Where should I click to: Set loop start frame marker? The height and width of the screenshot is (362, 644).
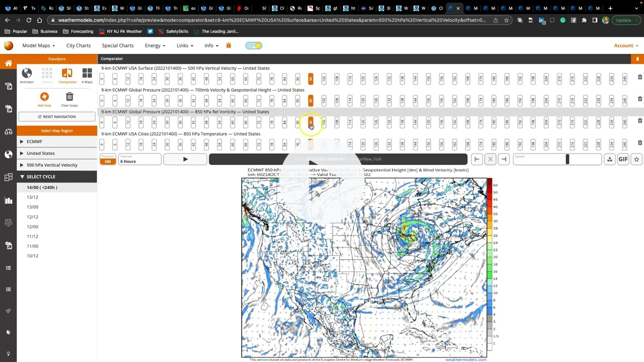pos(476,159)
